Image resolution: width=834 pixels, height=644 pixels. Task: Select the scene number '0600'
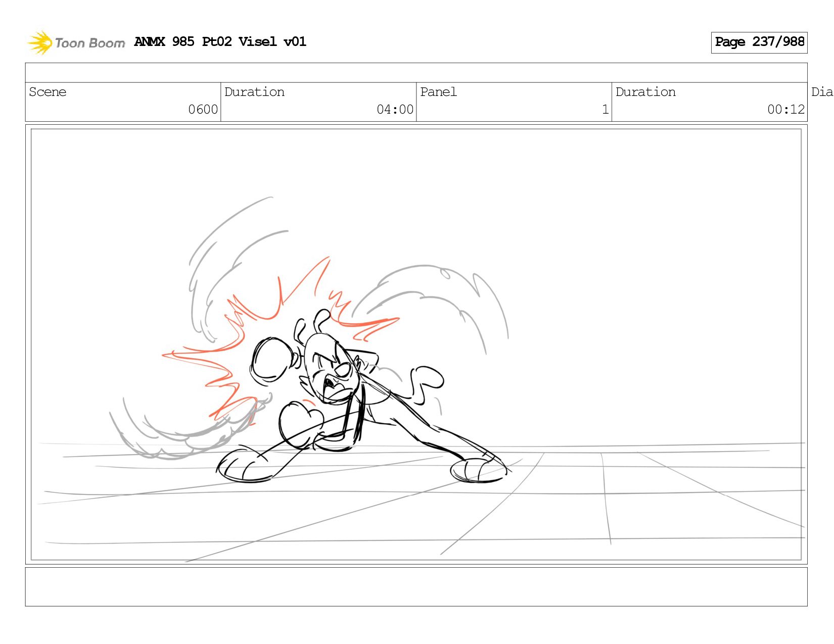pyautogui.click(x=203, y=110)
